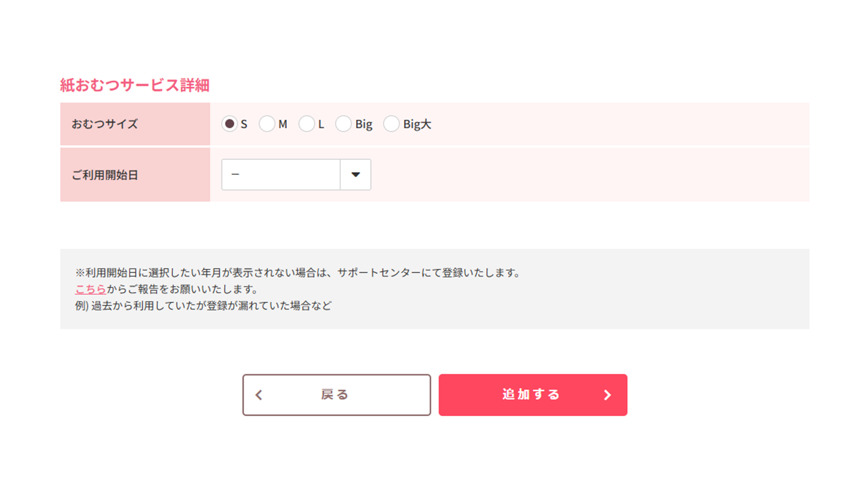
Task: Click the おむつサイズ row label
Action: pos(104,124)
